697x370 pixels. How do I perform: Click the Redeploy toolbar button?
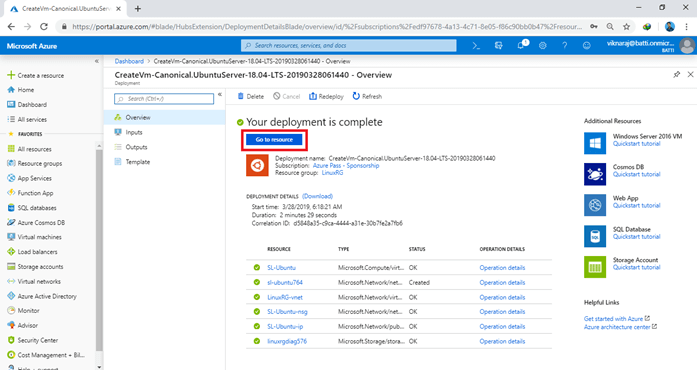[326, 96]
